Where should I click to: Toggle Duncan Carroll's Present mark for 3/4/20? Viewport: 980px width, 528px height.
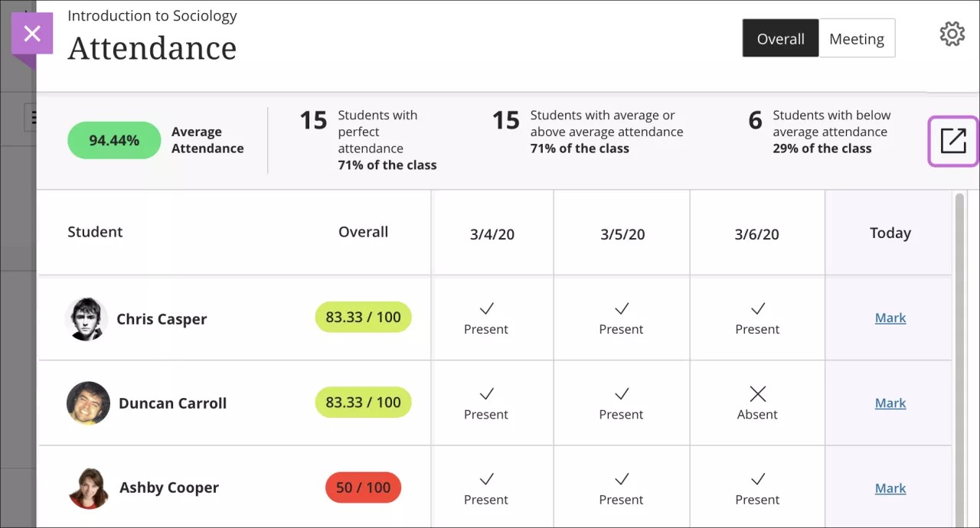[x=485, y=403]
